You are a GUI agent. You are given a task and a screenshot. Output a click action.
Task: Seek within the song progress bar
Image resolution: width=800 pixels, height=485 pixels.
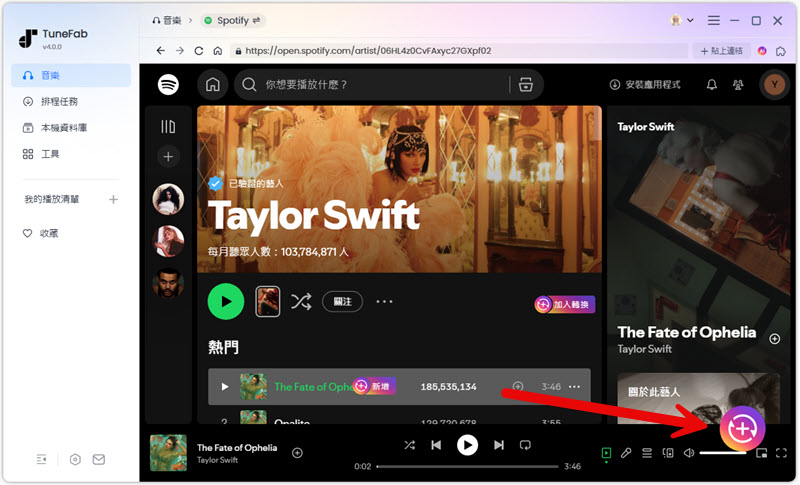(x=468, y=466)
